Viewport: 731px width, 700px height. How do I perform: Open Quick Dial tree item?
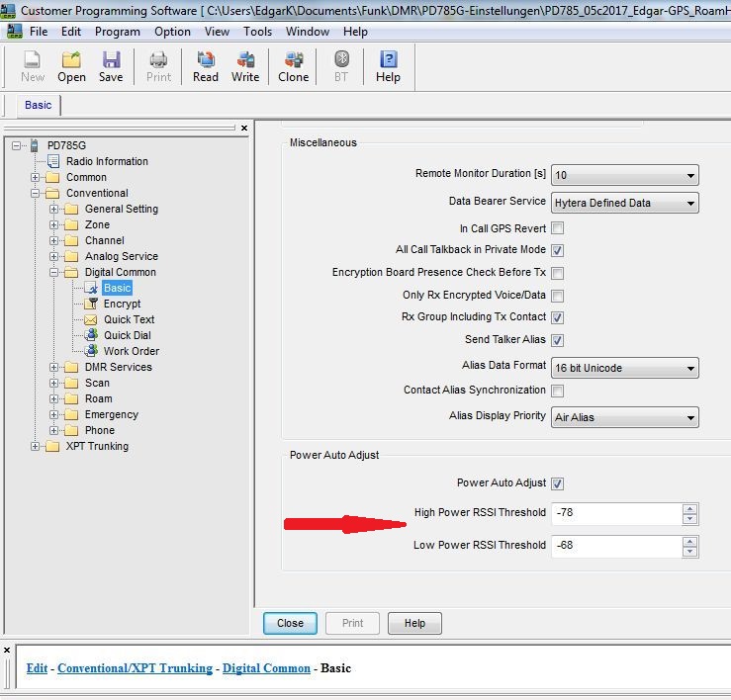128,335
